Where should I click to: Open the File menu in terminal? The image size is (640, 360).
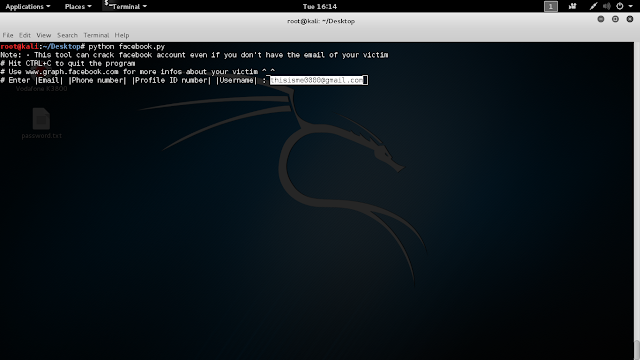[8, 35]
